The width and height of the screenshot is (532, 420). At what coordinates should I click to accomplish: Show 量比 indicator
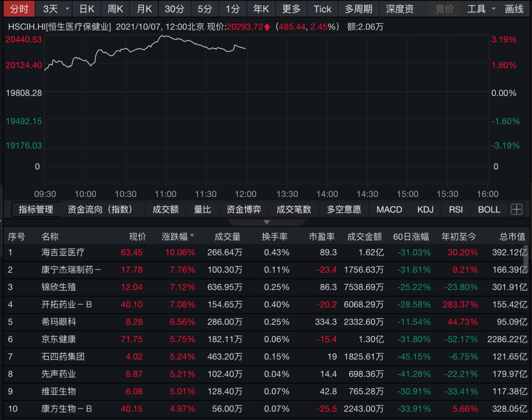click(x=202, y=209)
